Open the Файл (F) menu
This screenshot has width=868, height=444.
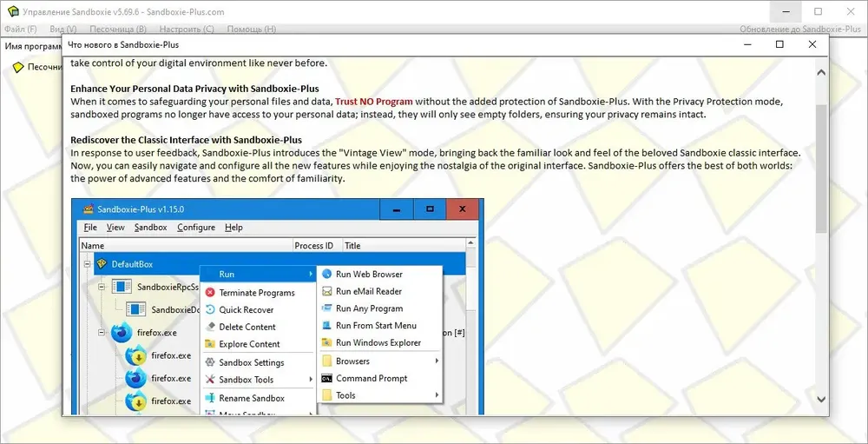click(21, 29)
